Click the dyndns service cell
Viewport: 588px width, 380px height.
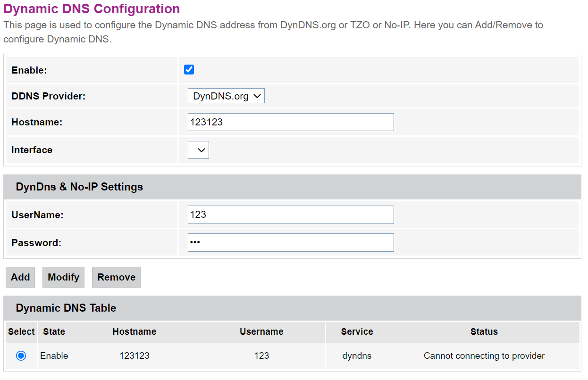pyautogui.click(x=357, y=356)
